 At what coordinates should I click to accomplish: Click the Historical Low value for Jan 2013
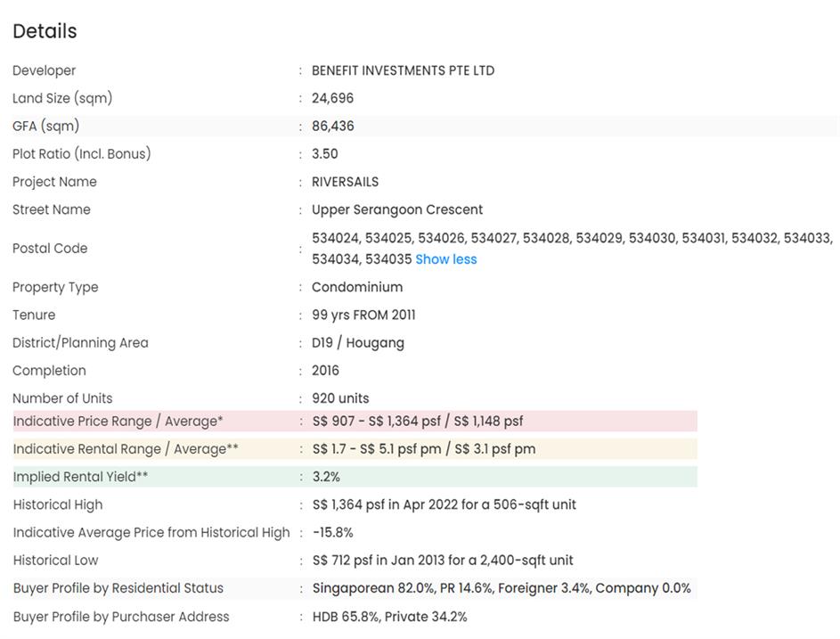(443, 561)
